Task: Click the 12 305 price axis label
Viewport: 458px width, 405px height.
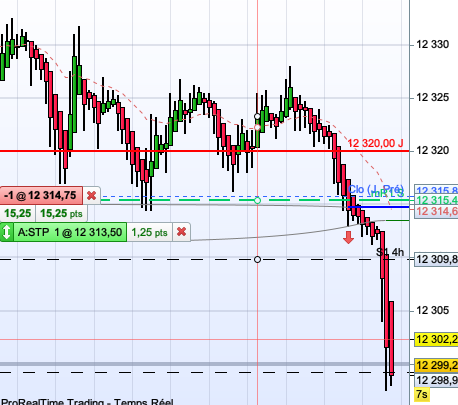Action: tap(433, 311)
